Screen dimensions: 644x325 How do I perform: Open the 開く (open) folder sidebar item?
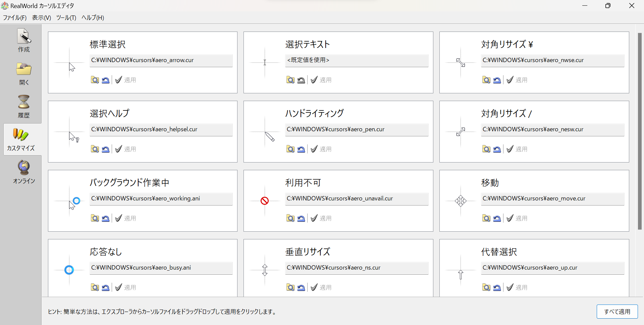coord(23,74)
